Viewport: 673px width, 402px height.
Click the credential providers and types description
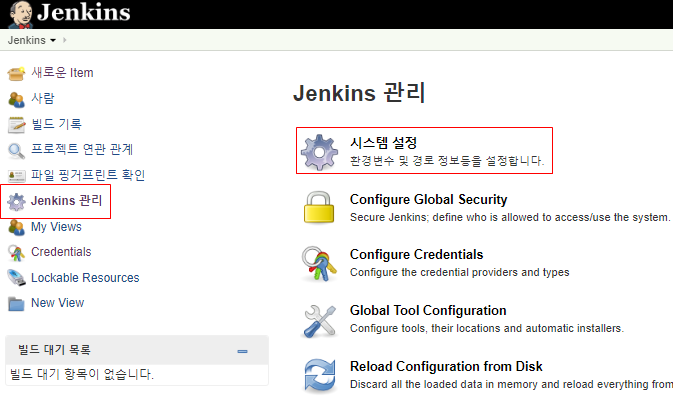[460, 272]
